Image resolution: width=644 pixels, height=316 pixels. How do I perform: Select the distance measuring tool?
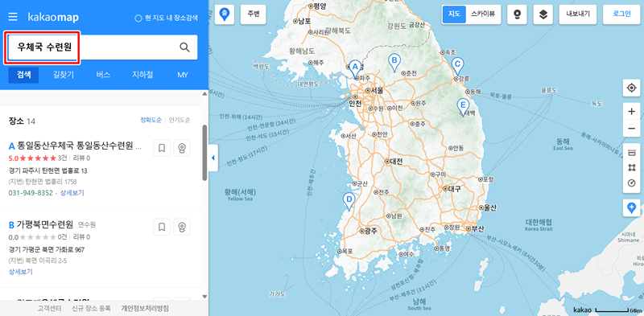click(x=632, y=153)
